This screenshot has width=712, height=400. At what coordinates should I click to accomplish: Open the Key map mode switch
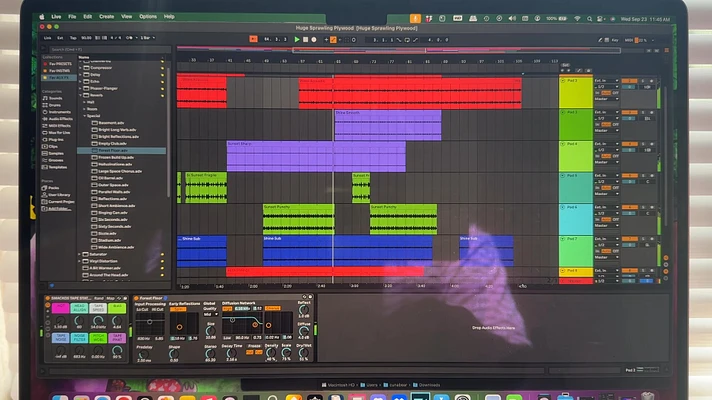(615, 40)
